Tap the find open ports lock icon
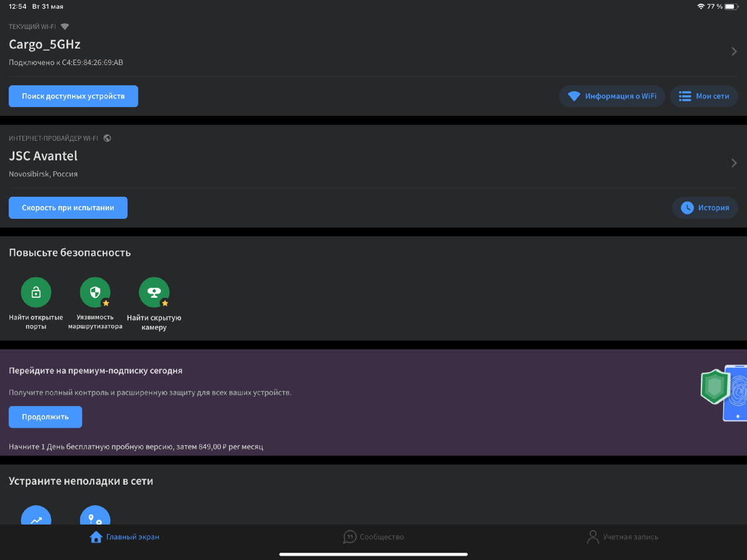 point(36,292)
